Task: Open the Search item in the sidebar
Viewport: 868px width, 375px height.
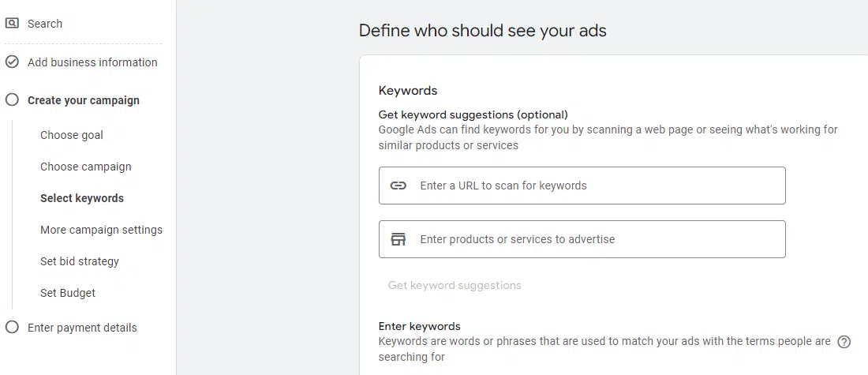Action: click(x=45, y=24)
